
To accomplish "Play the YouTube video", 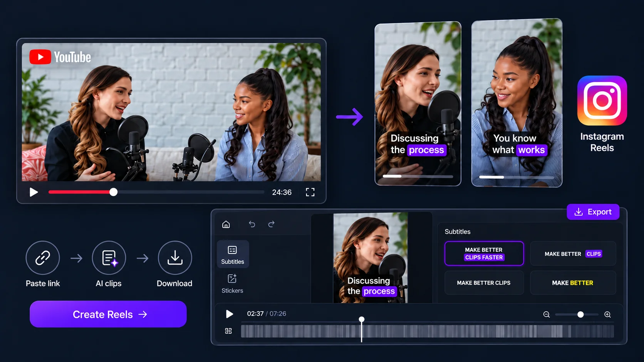I will coord(34,192).
